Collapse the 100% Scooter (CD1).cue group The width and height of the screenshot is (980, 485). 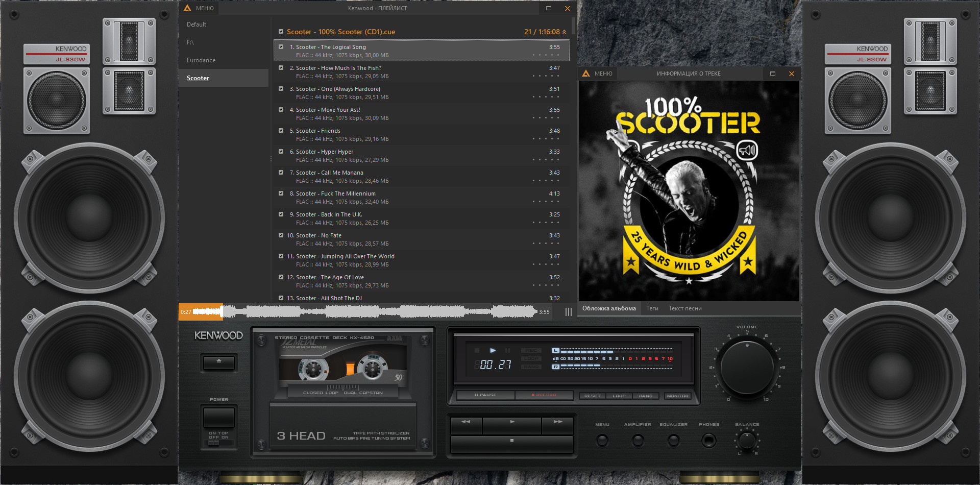[565, 32]
